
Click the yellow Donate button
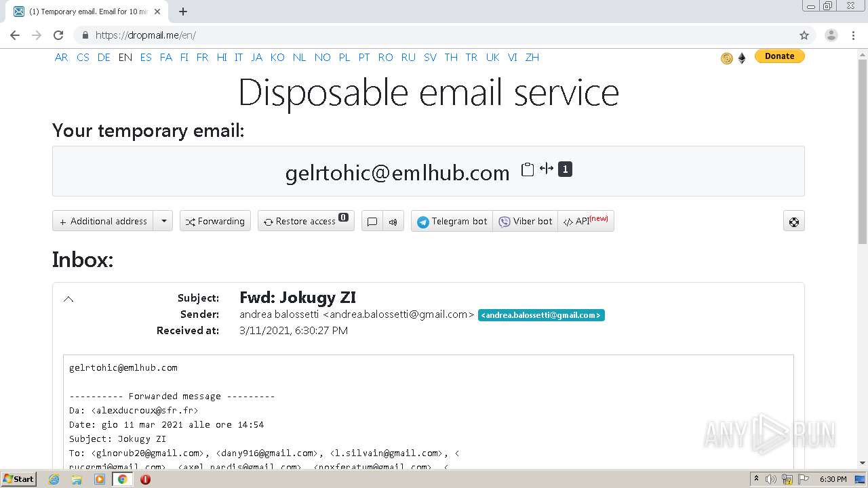click(x=779, y=56)
